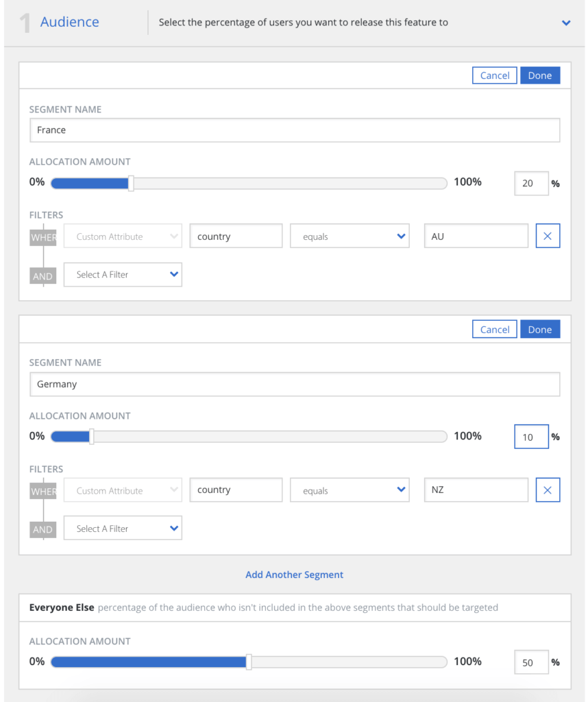Open the equals operator dropdown for Germany segment
This screenshot has width=588, height=702.
click(350, 489)
